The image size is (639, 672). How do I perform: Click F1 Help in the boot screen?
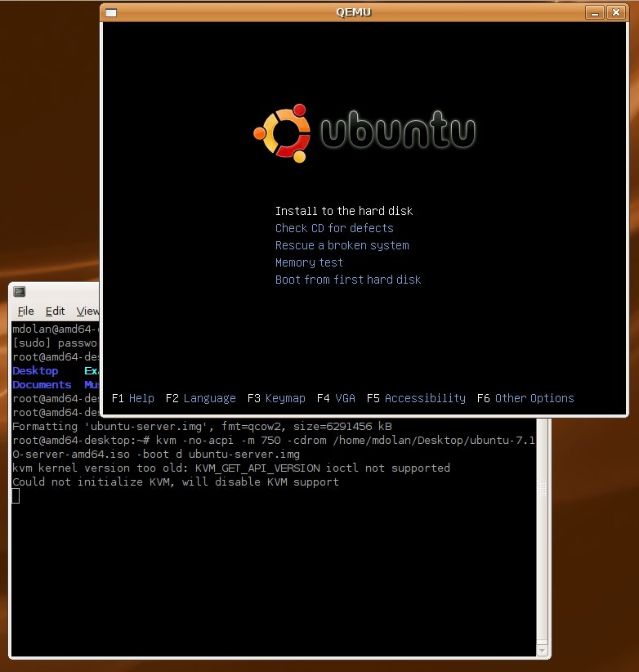coord(132,398)
